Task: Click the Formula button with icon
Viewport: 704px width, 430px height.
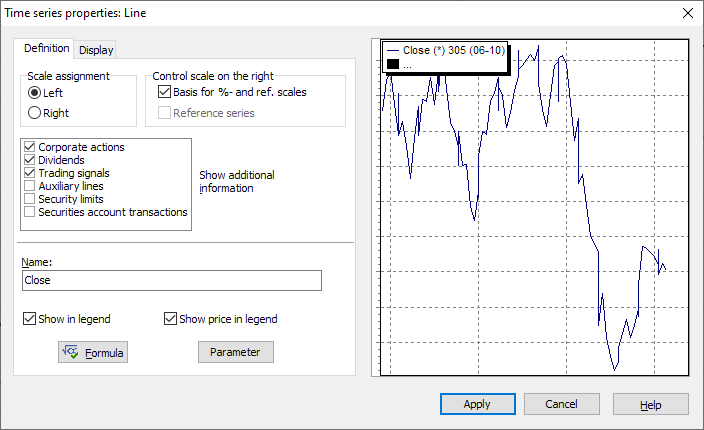Action: coord(93,352)
